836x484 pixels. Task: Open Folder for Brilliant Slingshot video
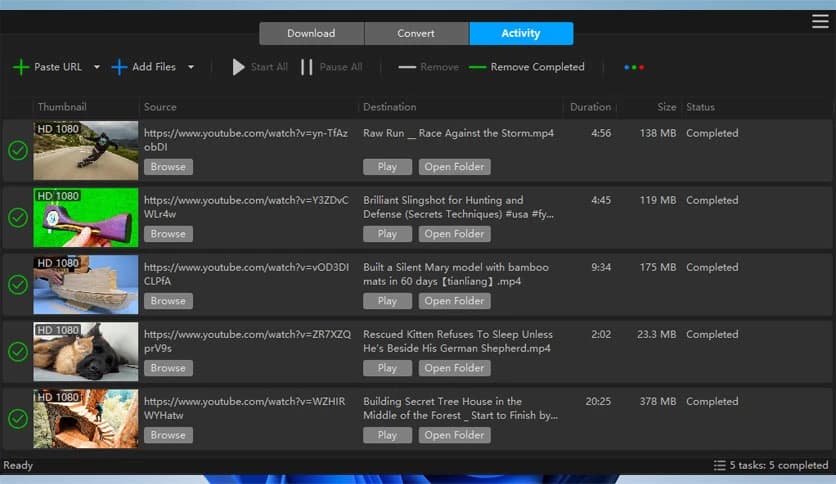(x=454, y=234)
